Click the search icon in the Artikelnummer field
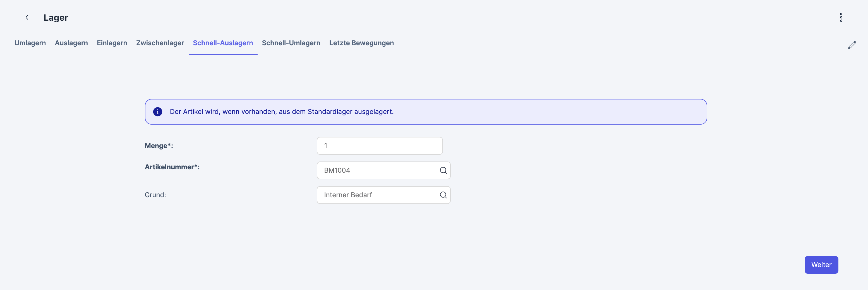The image size is (868, 290). tap(443, 170)
